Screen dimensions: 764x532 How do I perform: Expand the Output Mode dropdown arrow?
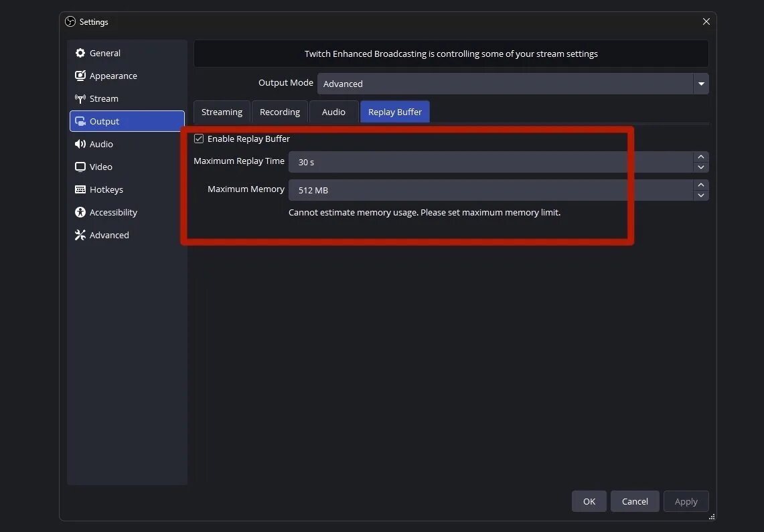pyautogui.click(x=700, y=84)
